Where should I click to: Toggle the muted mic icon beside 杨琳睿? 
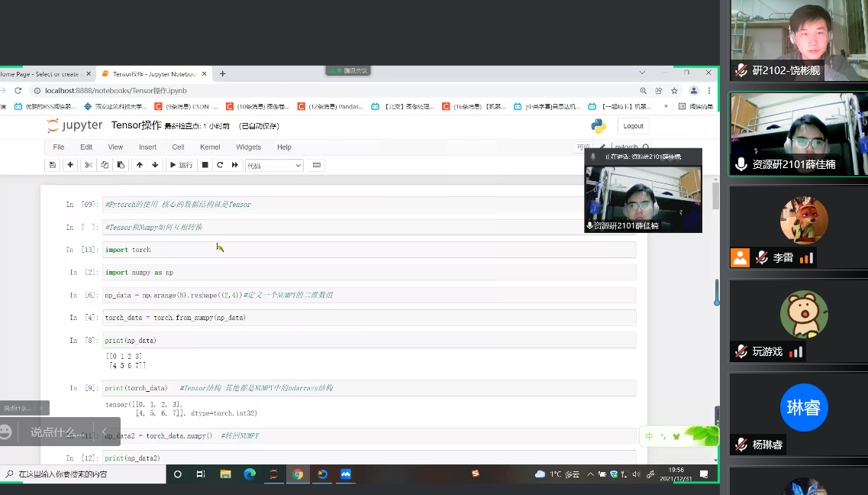point(741,445)
